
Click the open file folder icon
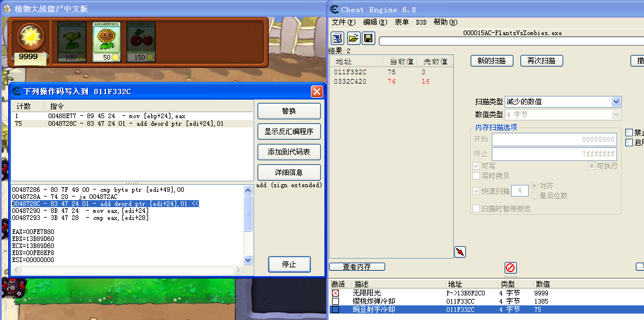coord(353,39)
